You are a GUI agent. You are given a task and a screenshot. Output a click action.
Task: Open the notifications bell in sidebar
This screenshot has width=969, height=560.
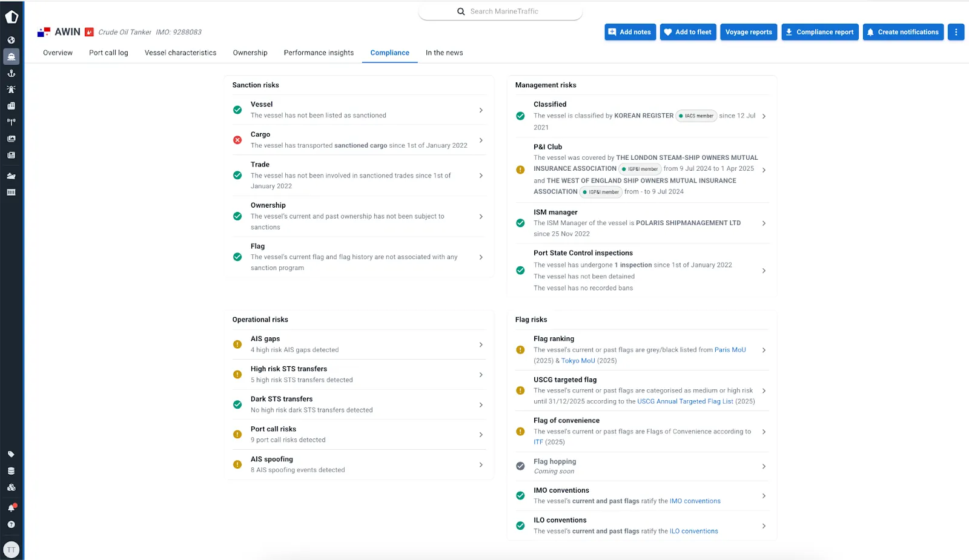pos(11,507)
